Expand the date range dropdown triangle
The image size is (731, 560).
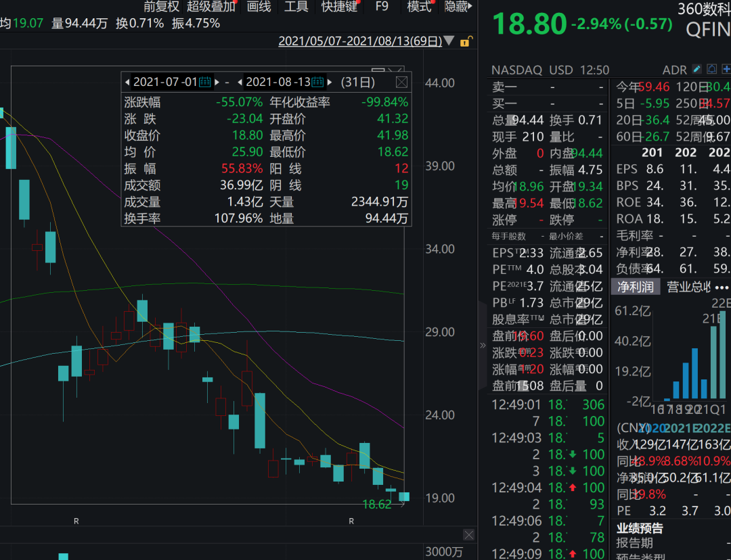coord(448,41)
